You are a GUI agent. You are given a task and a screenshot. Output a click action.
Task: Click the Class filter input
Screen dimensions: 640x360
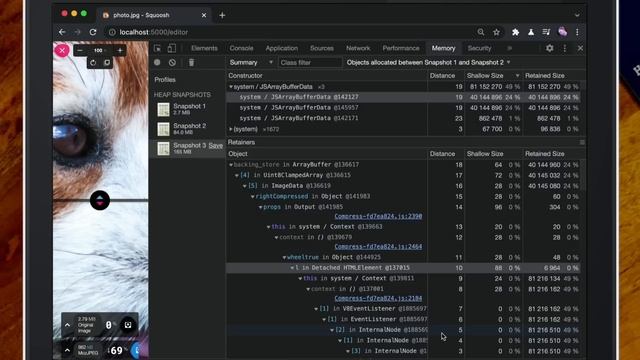310,62
